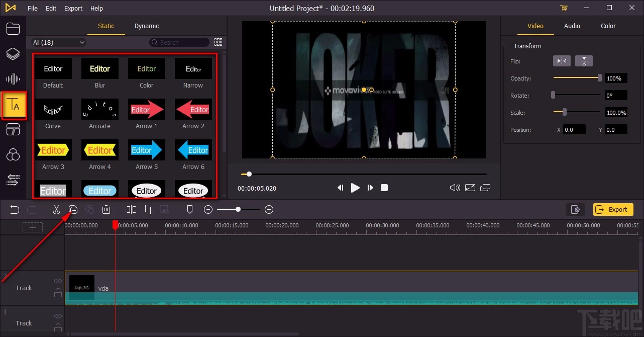Select the crop tool in timeline toolbar
Screen dimensions: 644x337
[148, 210]
